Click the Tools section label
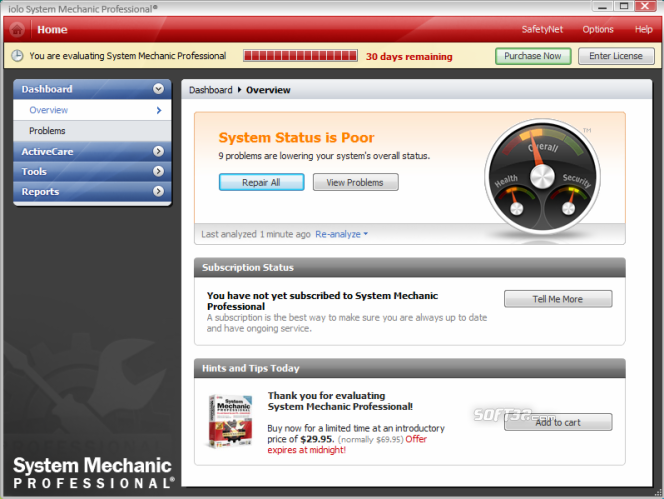This screenshot has height=499, width=664. tap(34, 172)
